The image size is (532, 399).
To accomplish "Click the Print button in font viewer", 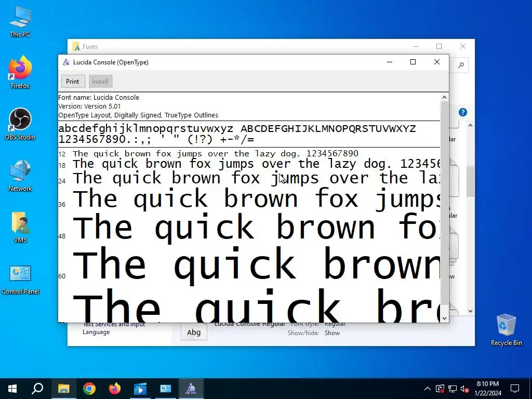I will [x=72, y=82].
